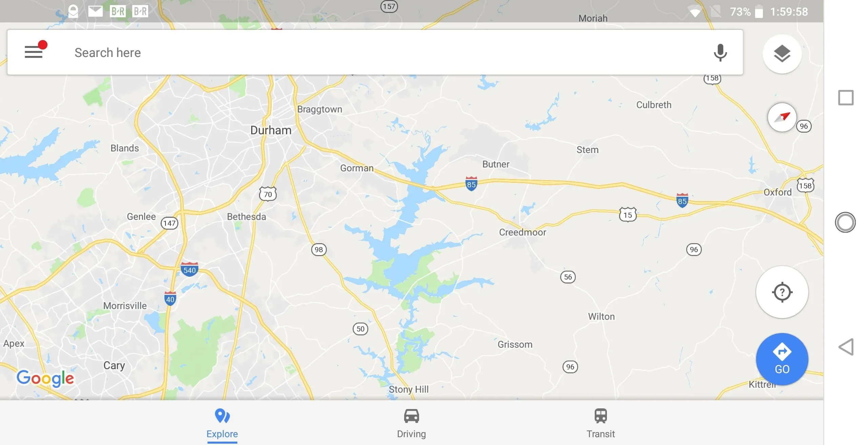Viewport: 868px width, 445px height.
Task: Tap the mail notification icon in status bar
Action: [95, 12]
